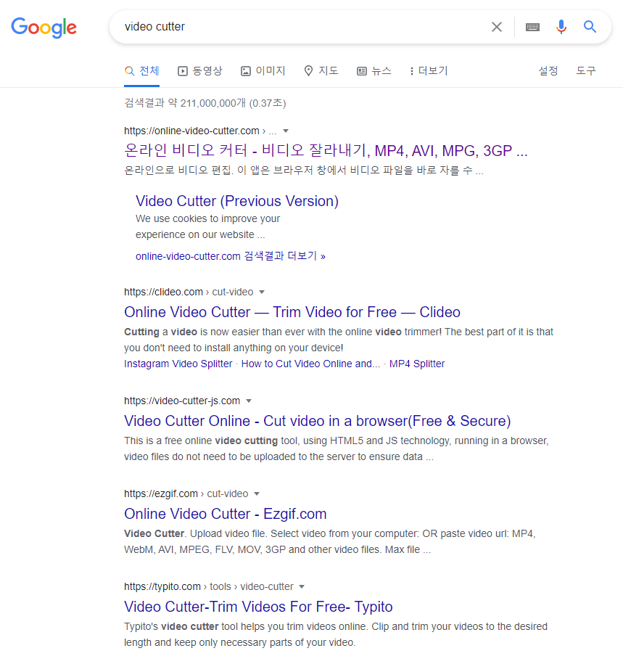This screenshot has width=623, height=672.
Task: Open online-video-cutter.com 검색결과 더보기 link
Action: point(231,256)
